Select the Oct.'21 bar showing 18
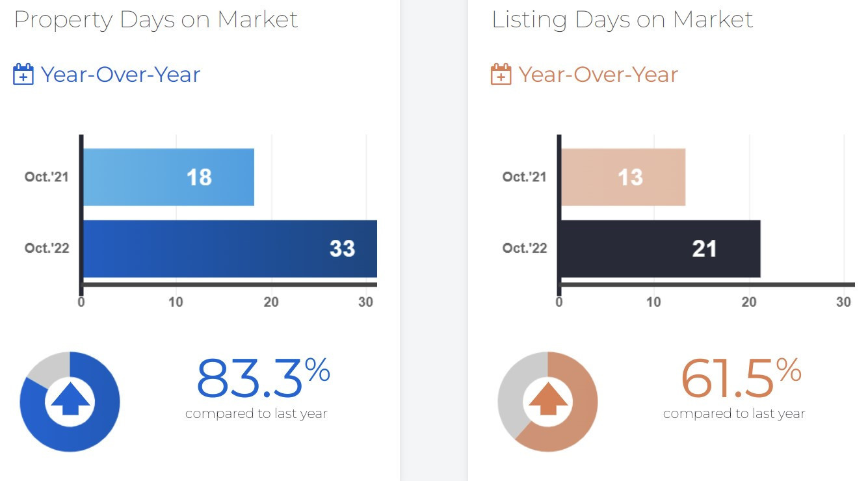 click(168, 177)
